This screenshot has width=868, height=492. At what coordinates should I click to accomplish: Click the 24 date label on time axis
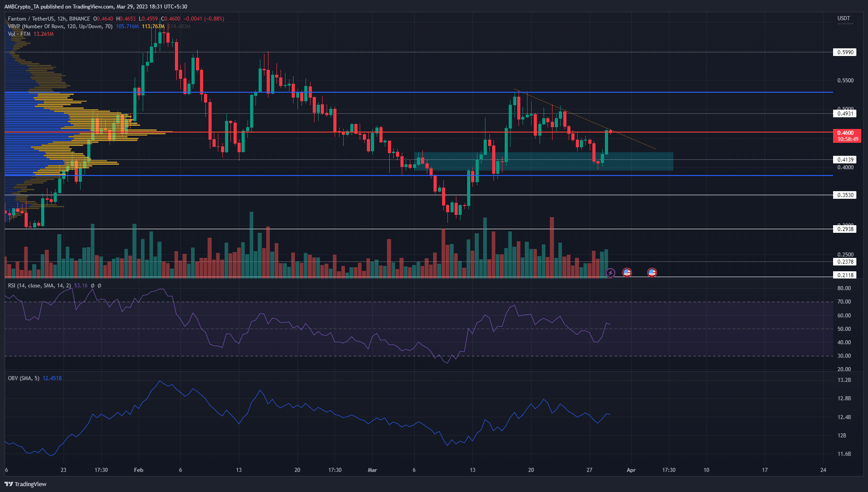[x=823, y=470]
